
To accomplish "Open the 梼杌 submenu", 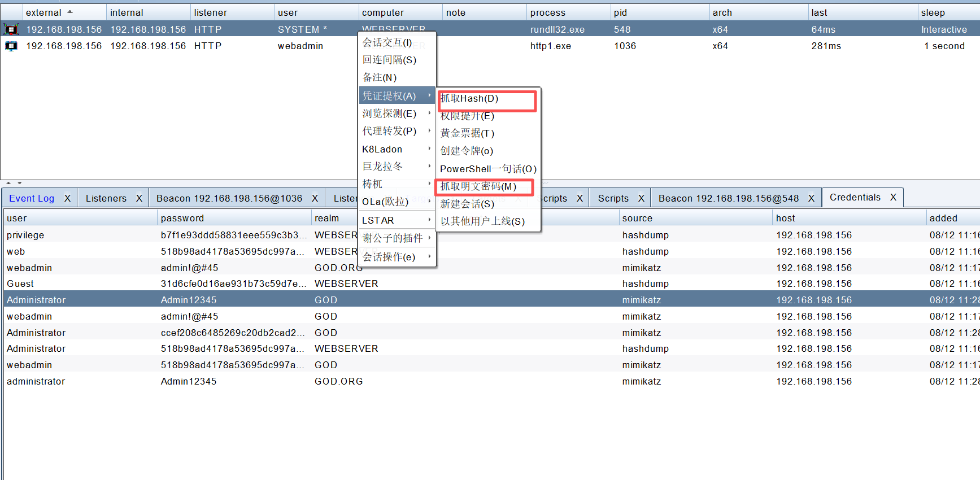I will pos(398,184).
